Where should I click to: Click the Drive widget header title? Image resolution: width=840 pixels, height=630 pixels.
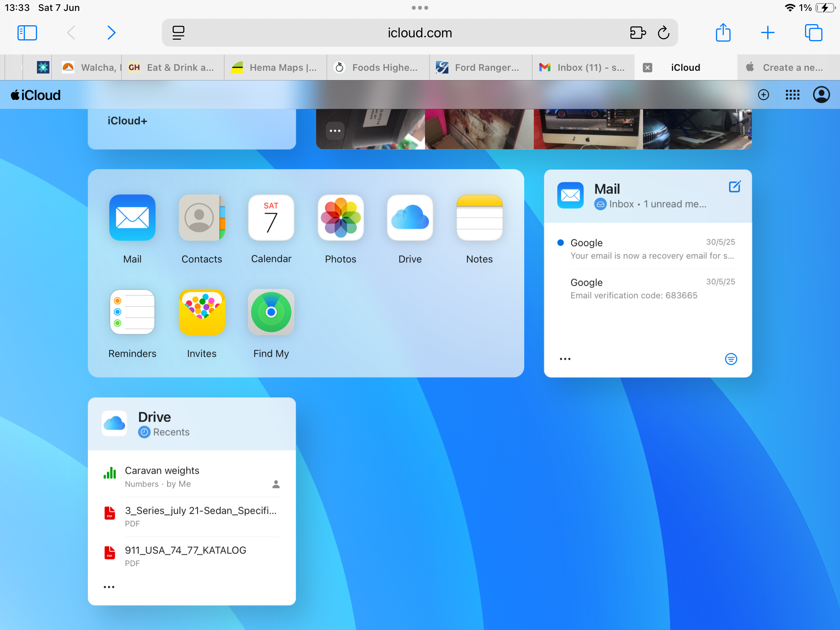click(154, 417)
